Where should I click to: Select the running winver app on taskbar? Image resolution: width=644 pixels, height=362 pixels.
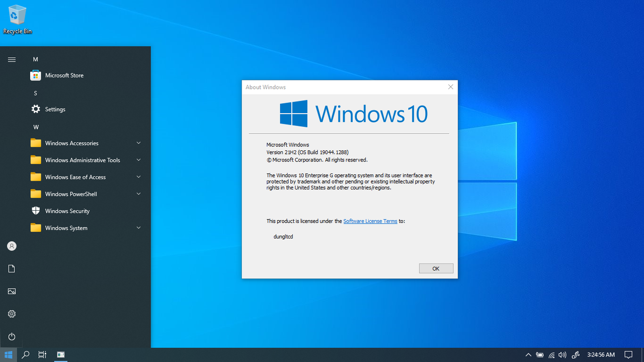click(x=61, y=354)
